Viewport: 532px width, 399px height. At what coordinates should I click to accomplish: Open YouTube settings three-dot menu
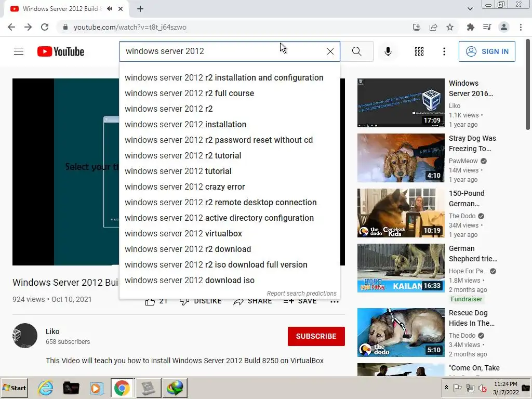(x=444, y=51)
